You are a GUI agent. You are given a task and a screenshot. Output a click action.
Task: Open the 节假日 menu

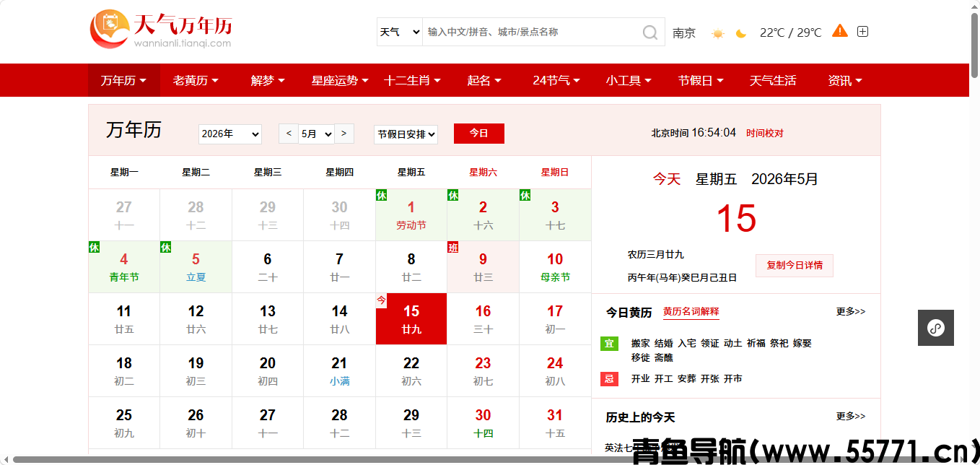point(701,80)
